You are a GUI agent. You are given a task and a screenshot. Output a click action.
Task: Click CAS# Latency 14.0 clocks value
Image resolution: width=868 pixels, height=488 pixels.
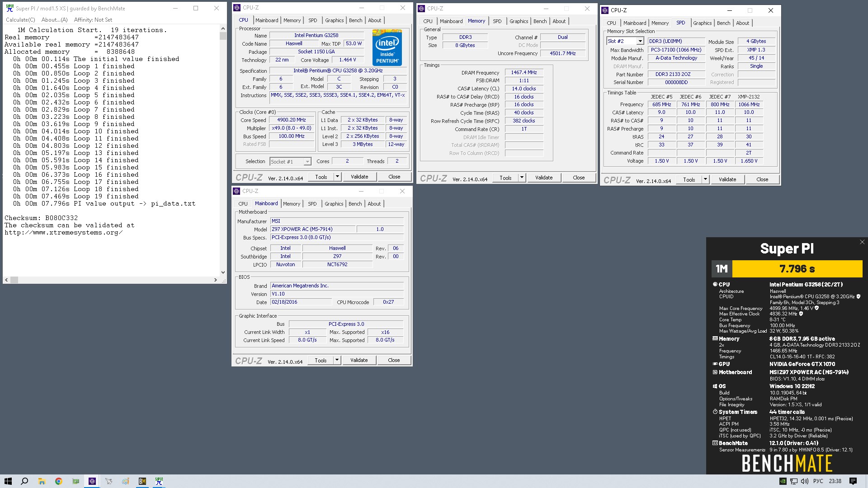click(524, 89)
